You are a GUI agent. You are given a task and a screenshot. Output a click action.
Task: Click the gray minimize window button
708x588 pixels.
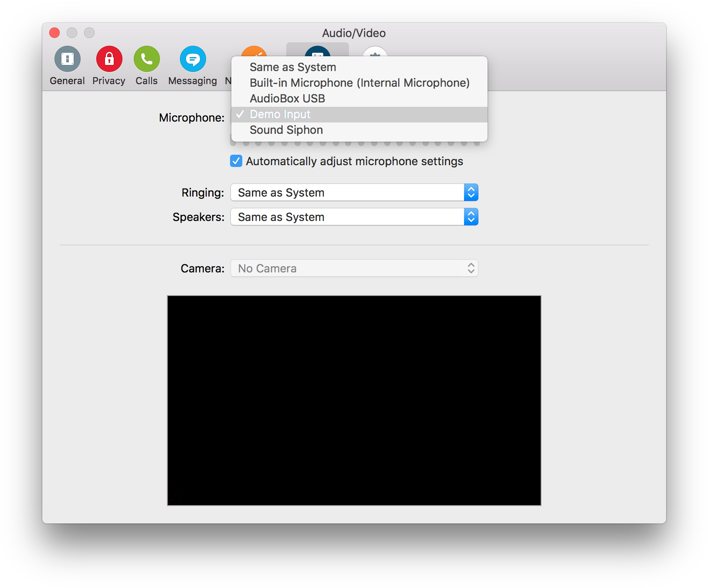(x=72, y=33)
